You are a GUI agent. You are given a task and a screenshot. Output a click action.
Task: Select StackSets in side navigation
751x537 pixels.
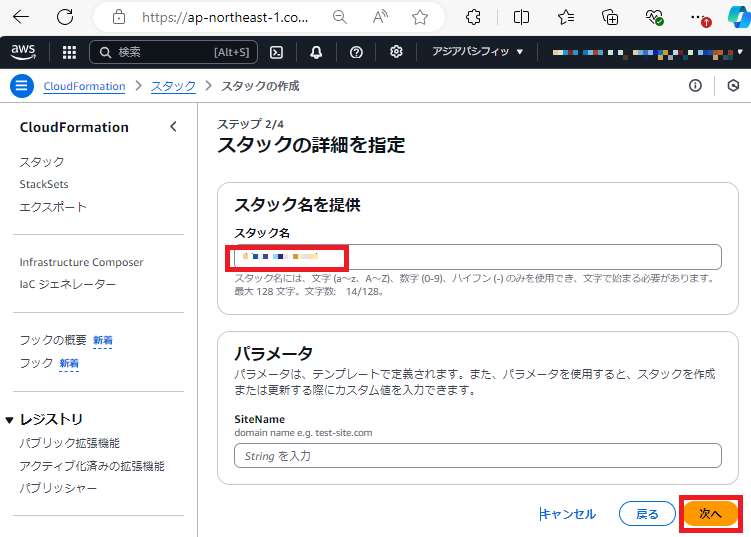[x=44, y=184]
